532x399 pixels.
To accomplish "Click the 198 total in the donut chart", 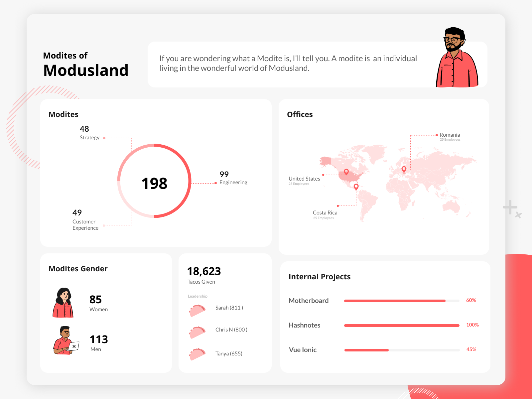I will coord(154,183).
